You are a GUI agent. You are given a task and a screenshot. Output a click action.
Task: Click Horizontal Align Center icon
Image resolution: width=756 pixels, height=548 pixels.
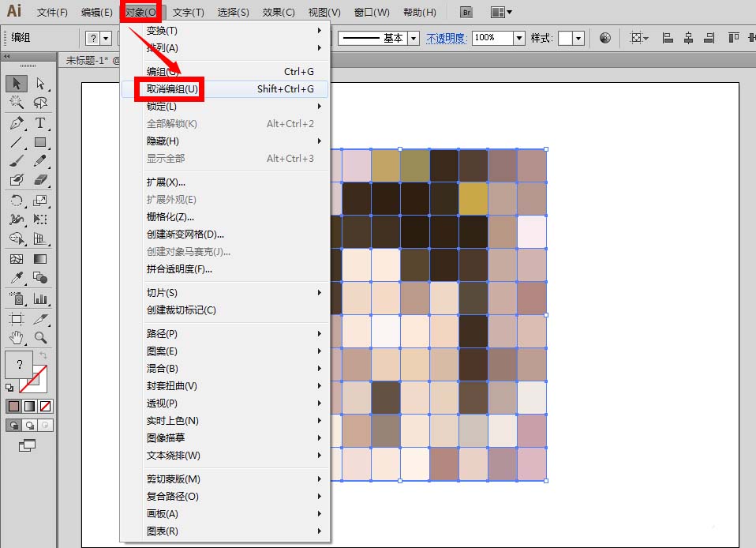click(688, 38)
